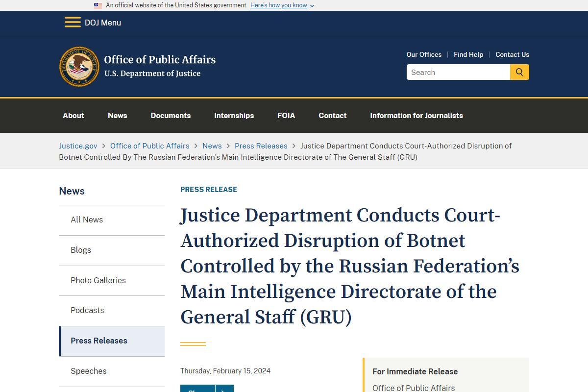Open Information for Journalists menu item
Screen dimensions: 588x392
[416, 116]
